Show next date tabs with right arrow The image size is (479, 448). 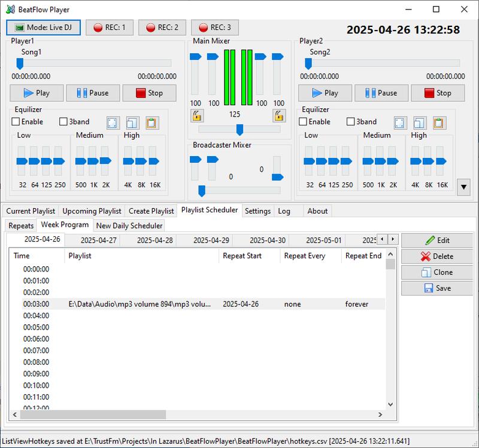coord(393,239)
